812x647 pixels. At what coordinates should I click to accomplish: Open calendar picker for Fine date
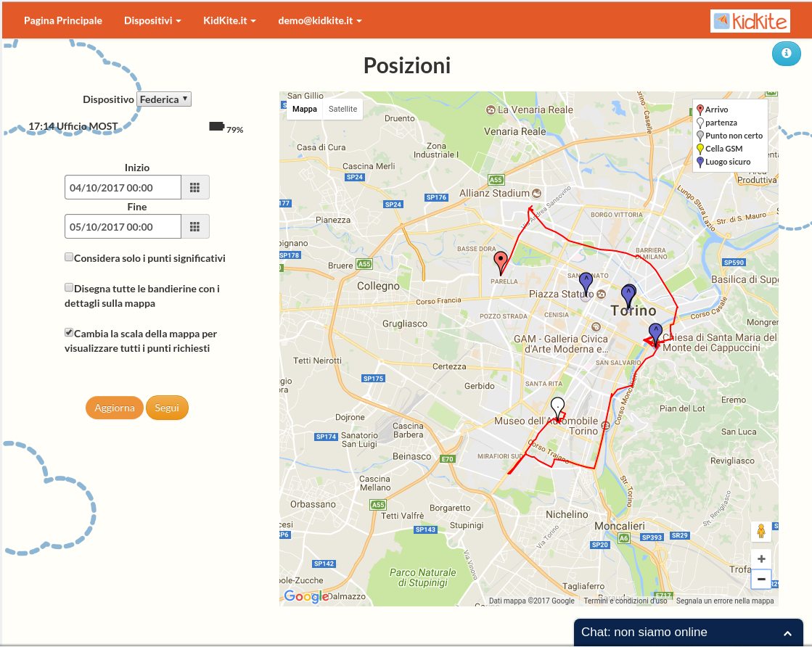click(194, 227)
